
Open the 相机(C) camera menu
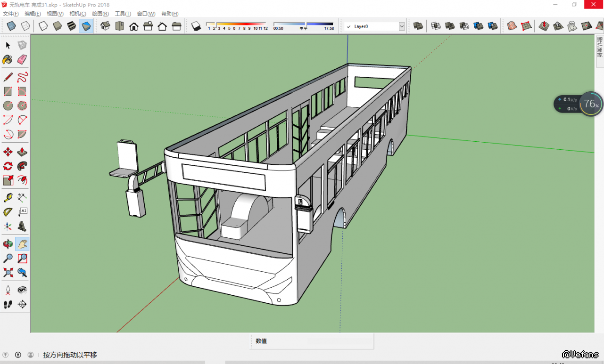77,14
